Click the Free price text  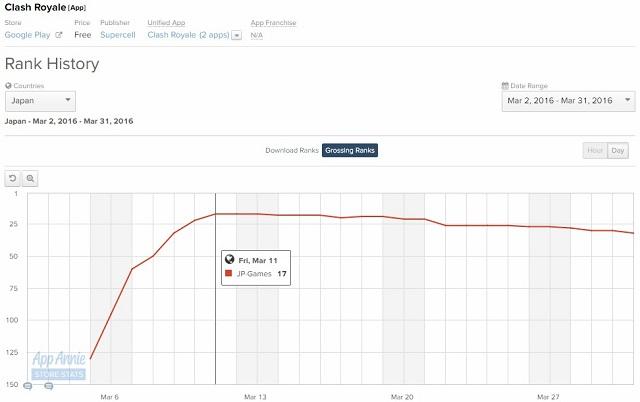83,35
